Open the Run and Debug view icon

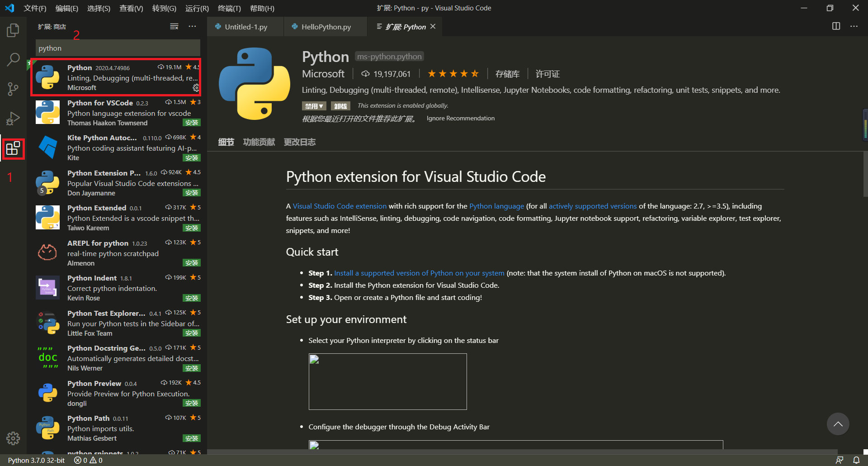coord(13,119)
